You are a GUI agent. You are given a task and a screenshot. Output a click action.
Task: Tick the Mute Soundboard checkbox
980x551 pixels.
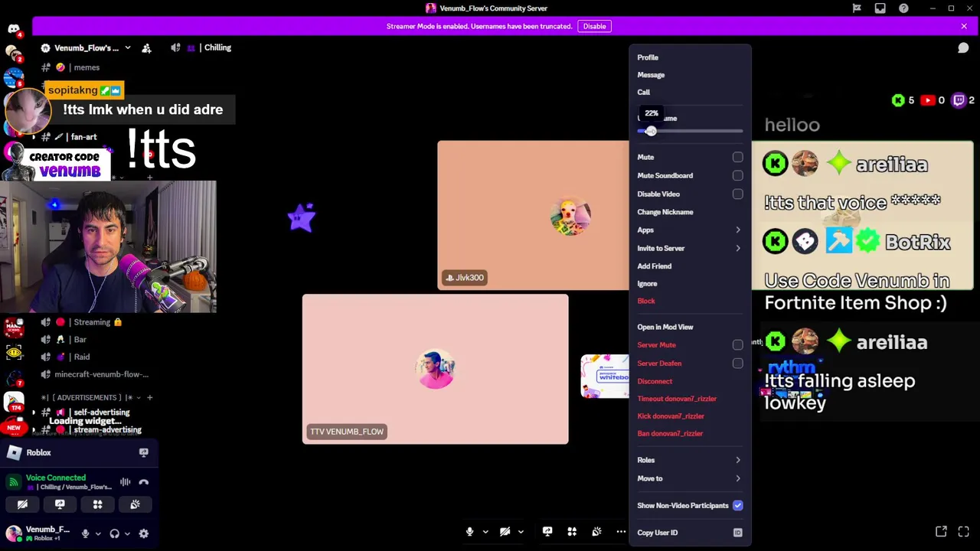(x=737, y=175)
